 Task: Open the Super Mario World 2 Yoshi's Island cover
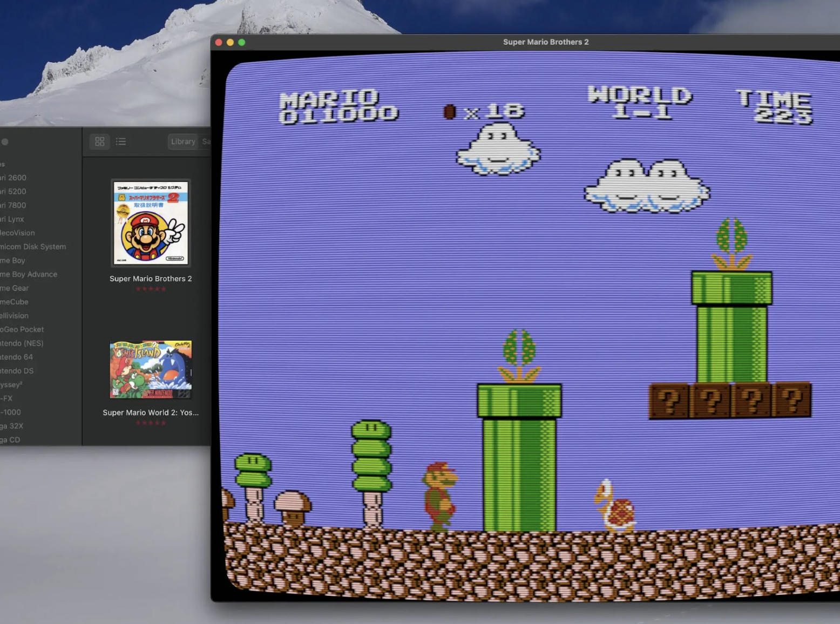click(150, 369)
